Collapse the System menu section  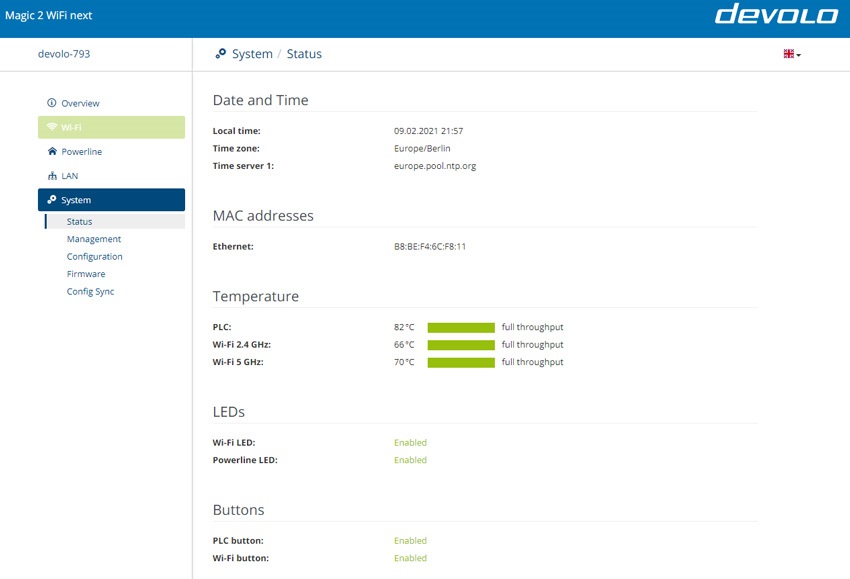pyautogui.click(x=111, y=200)
